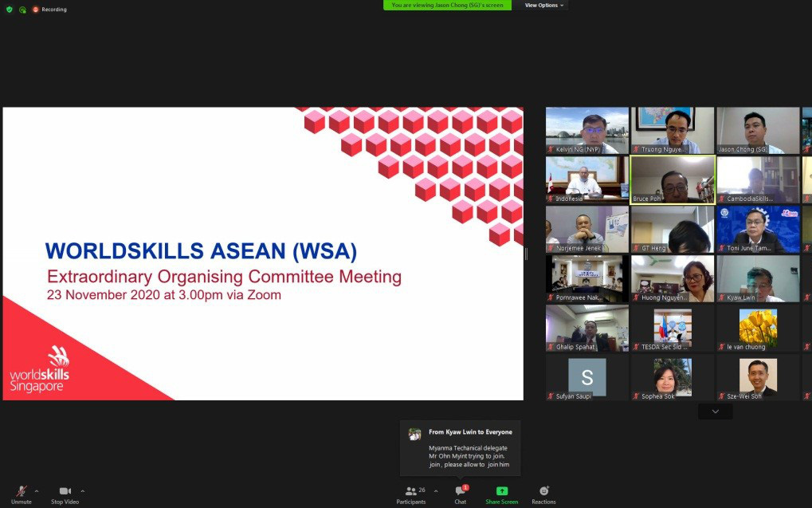
Task: Click the shared screen viewing banner
Action: (447, 5)
